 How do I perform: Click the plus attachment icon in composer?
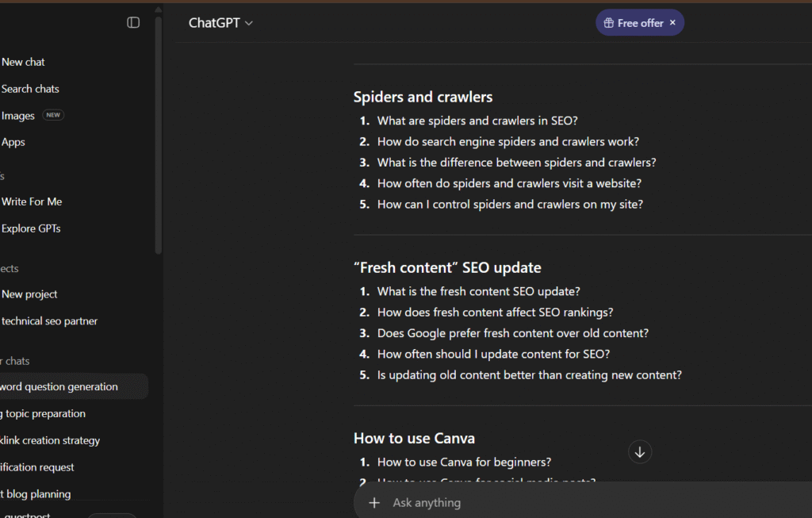pyautogui.click(x=374, y=503)
